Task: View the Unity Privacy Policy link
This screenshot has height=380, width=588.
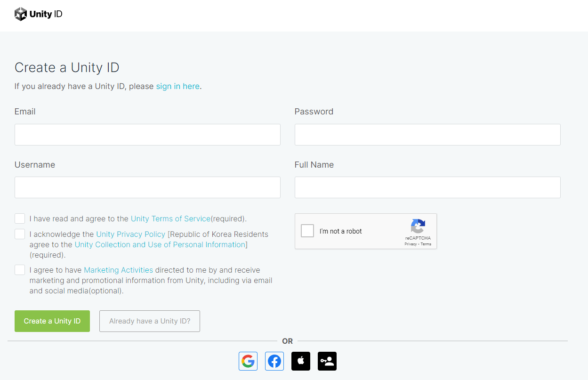Action: [130, 234]
